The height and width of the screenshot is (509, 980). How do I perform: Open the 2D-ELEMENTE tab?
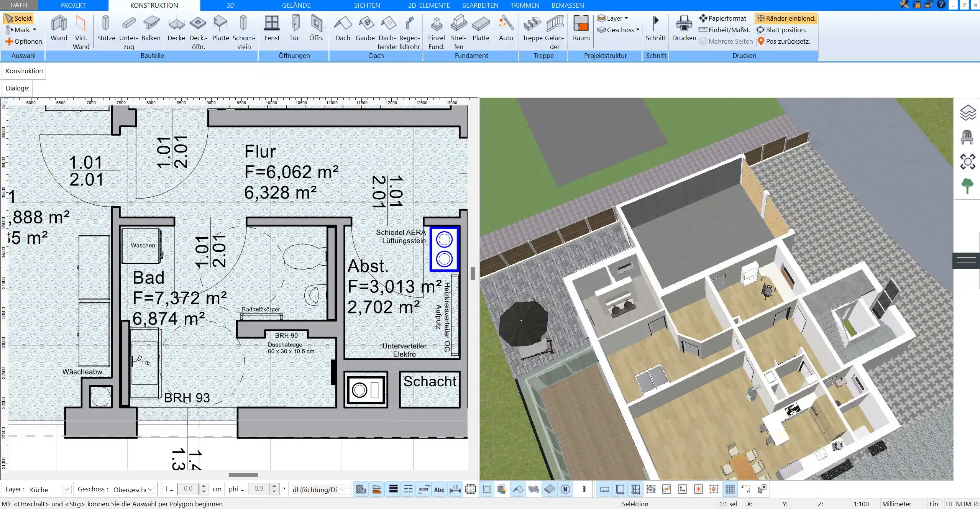coord(429,5)
